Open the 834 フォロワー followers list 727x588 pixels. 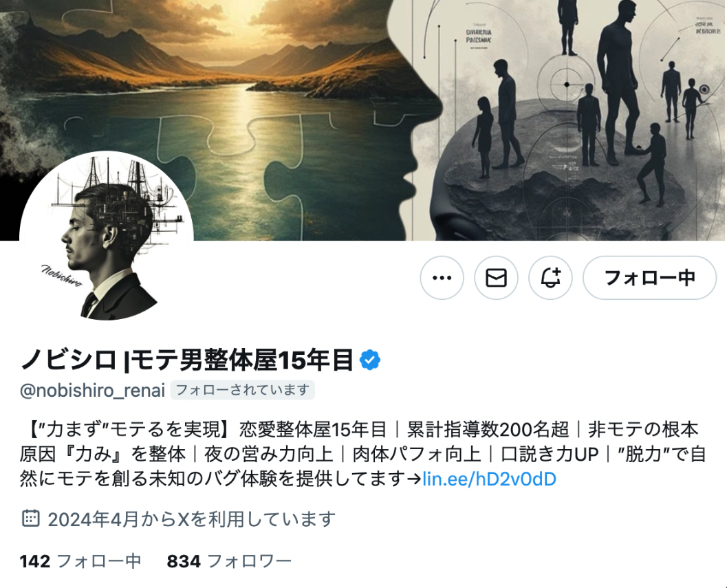click(229, 561)
